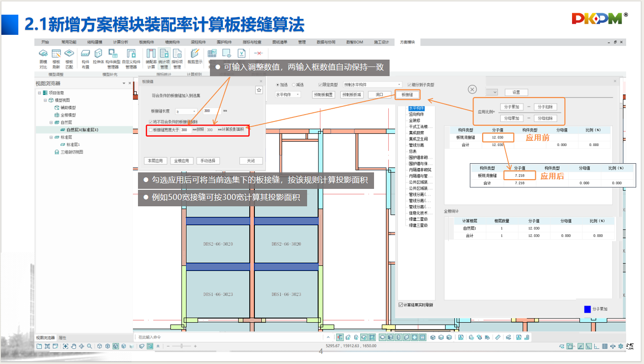Click the 属性 tab at bottom-left
Screen dimensions: 644x364
(62, 338)
